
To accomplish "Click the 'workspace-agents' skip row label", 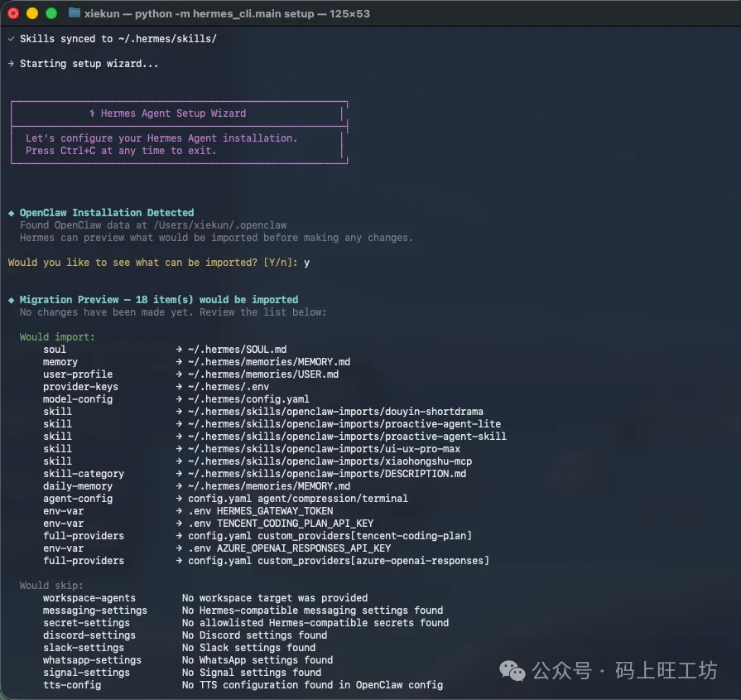I will click(89, 598).
